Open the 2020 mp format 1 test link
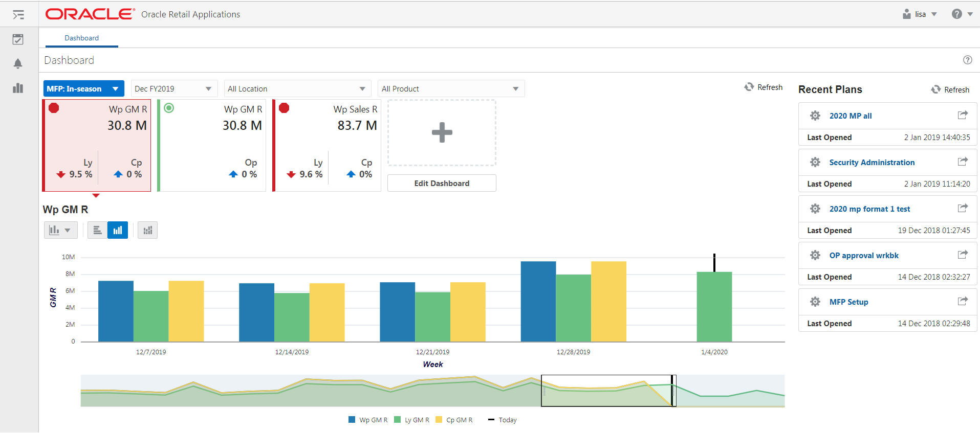 869,209
